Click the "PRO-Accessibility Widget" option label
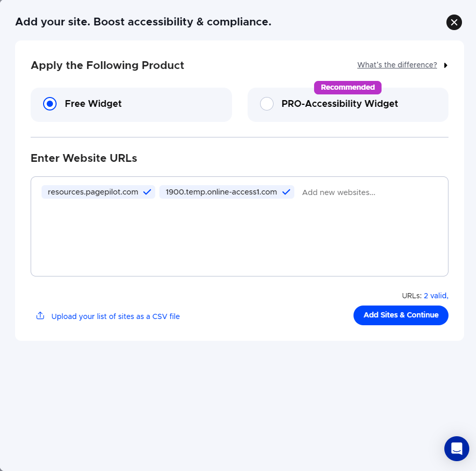Viewport: 476px width, 471px height. pos(339,104)
